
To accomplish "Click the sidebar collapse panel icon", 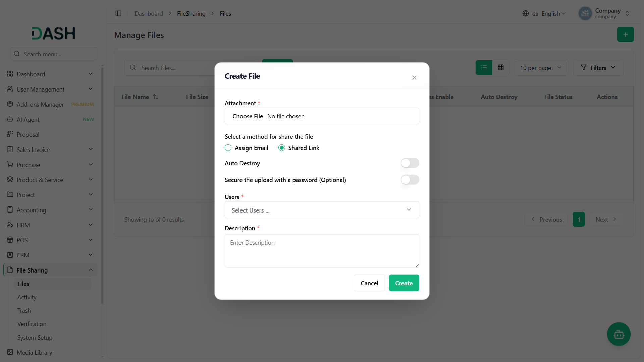I will coord(118,13).
